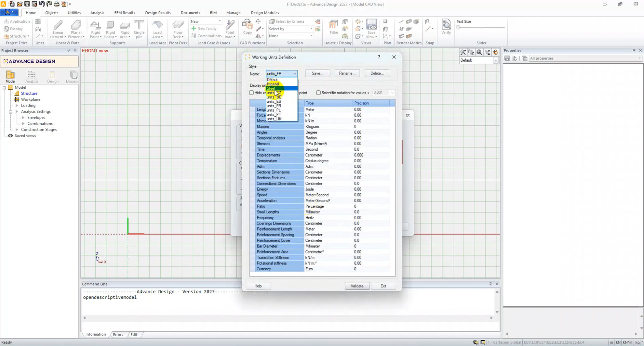Click the print icon in quick access toolbar
Screen dimensions: 644x346
(57, 4)
